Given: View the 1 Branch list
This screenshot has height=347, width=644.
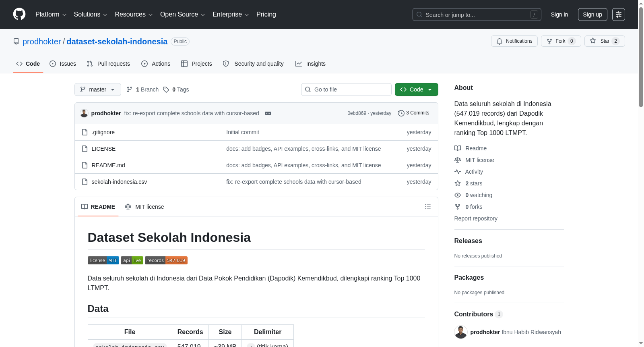Looking at the screenshot, I should pyautogui.click(x=142, y=89).
